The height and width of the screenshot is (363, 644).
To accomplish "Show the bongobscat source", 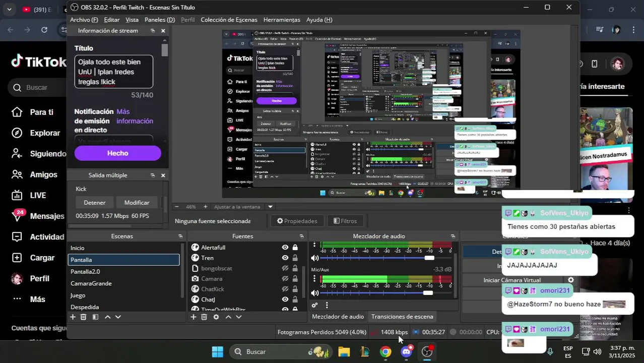I will 285,268.
